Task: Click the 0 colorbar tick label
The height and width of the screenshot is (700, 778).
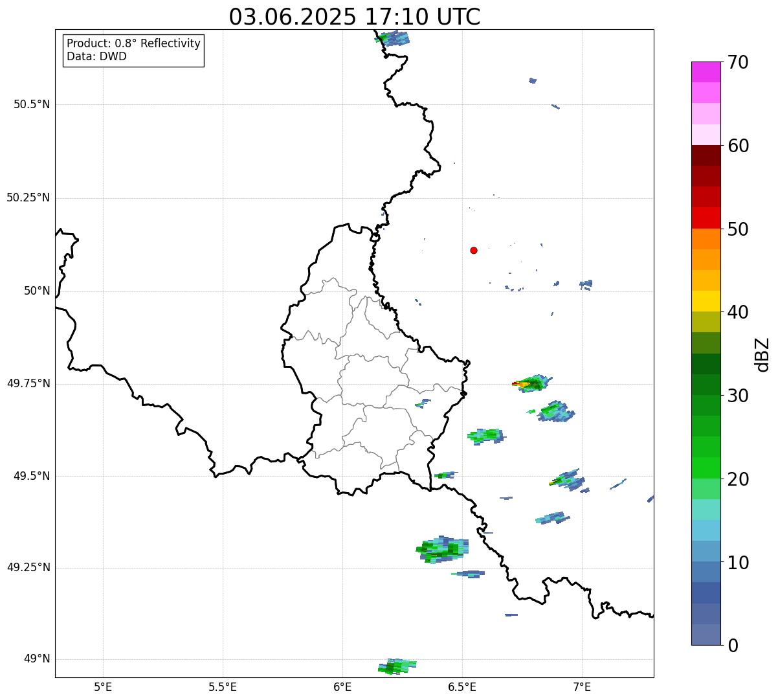Action: pos(732,646)
